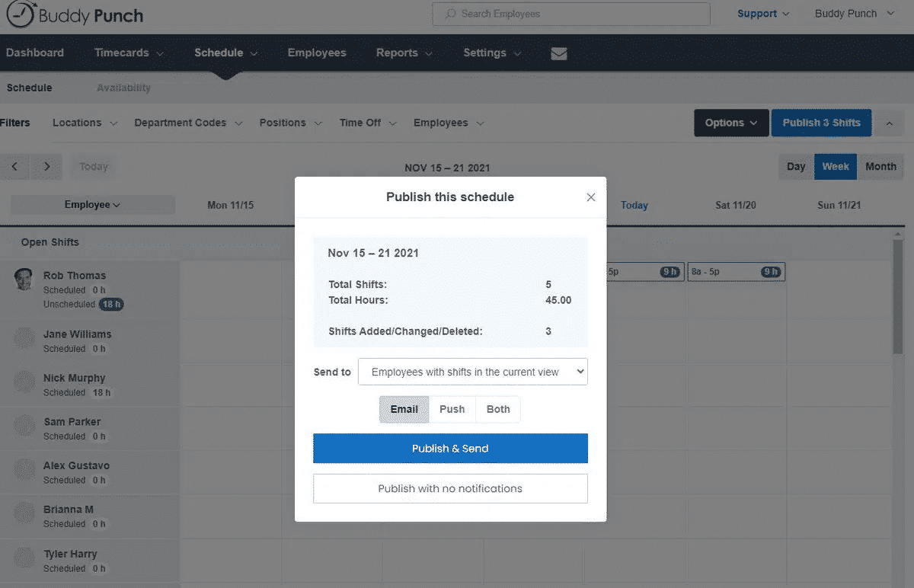The height and width of the screenshot is (588, 914).
Task: Click Mon 11/15 column header
Action: [x=231, y=205]
